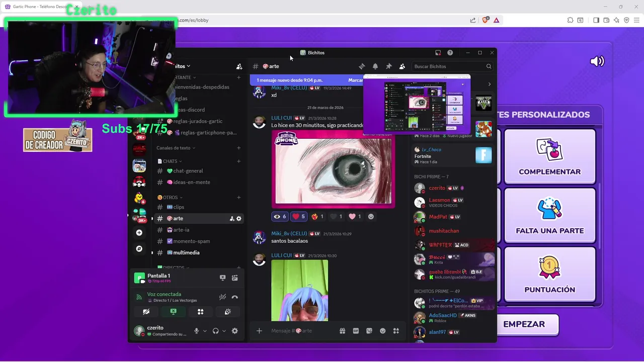Click the message input field for arte
The height and width of the screenshot is (362, 644).
click(x=302, y=331)
